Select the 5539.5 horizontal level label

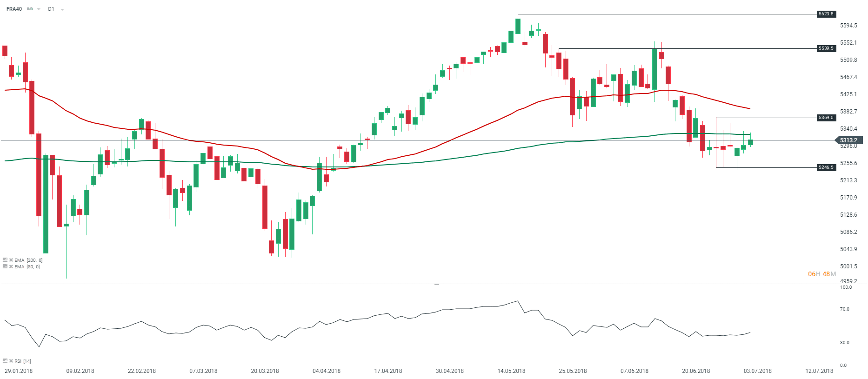point(826,48)
